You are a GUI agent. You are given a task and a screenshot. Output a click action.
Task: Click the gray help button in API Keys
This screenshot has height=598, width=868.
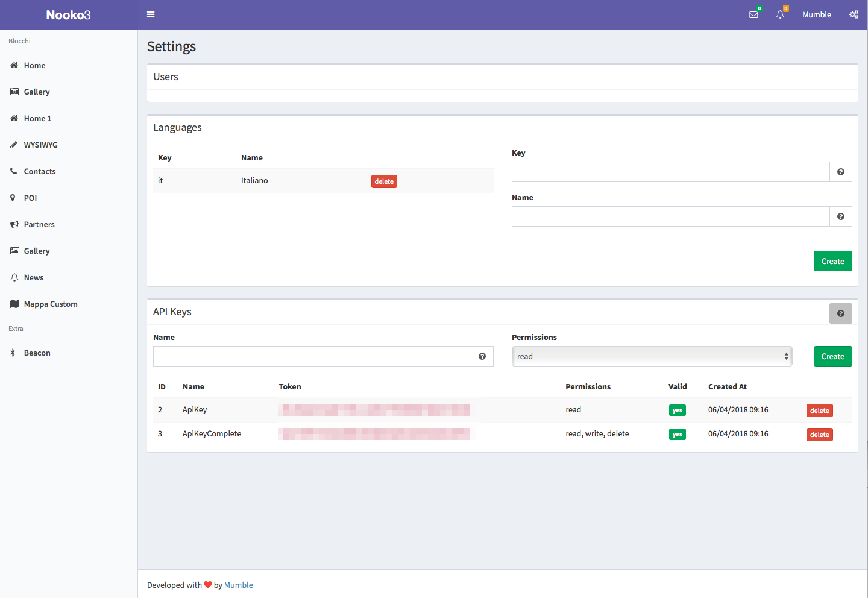(840, 313)
